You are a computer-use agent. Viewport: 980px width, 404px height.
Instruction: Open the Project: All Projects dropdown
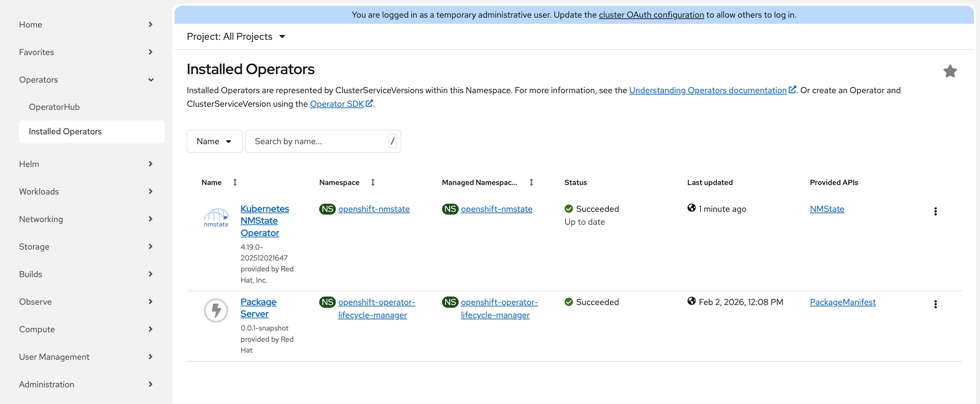tap(236, 36)
